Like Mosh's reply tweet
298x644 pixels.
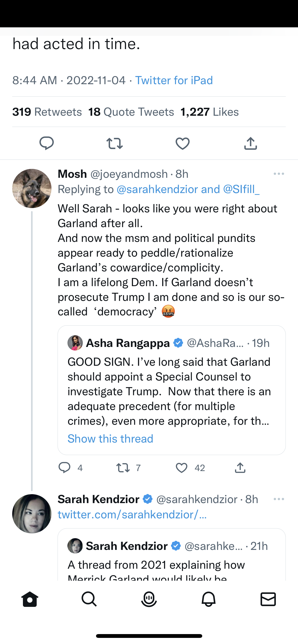[182, 467]
